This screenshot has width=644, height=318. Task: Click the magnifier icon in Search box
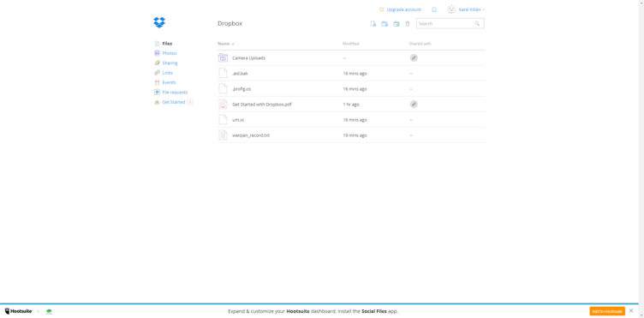point(477,24)
